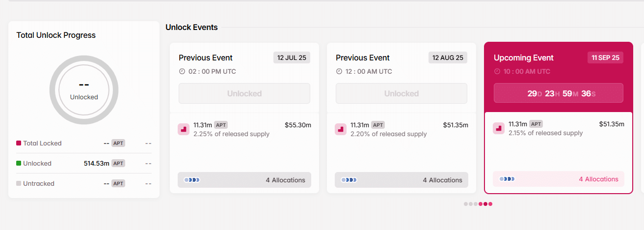The width and height of the screenshot is (644, 230).
Task: Click allocation dots cluster in 12 AUG 25 card
Action: click(x=349, y=180)
